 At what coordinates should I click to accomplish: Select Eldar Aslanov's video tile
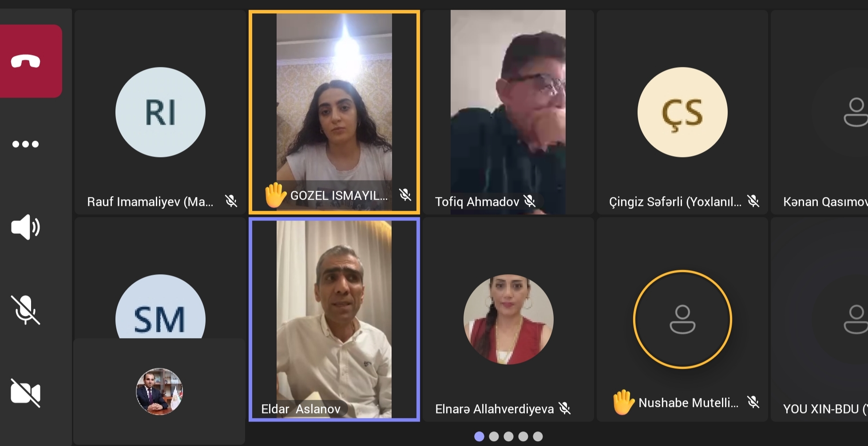[x=334, y=319]
